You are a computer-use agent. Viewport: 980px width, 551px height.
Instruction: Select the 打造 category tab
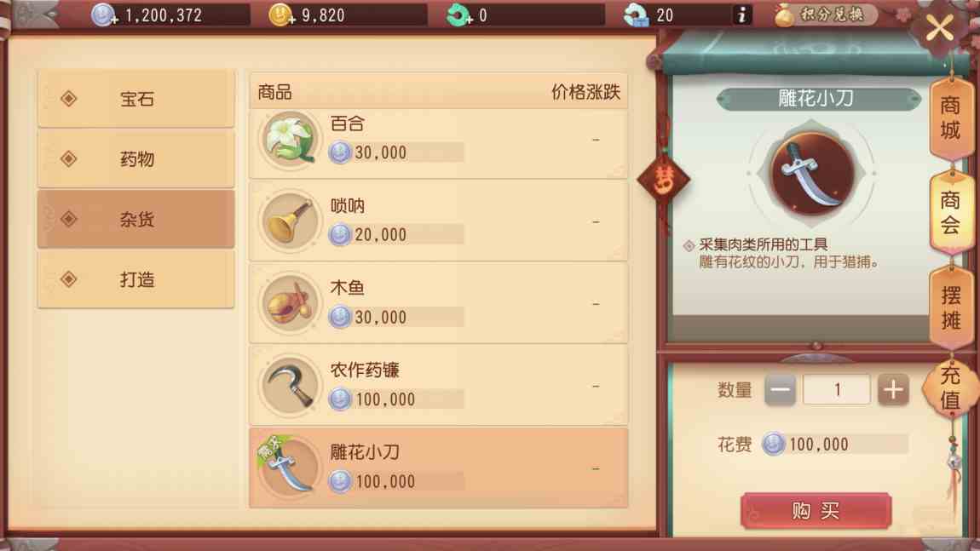point(135,279)
